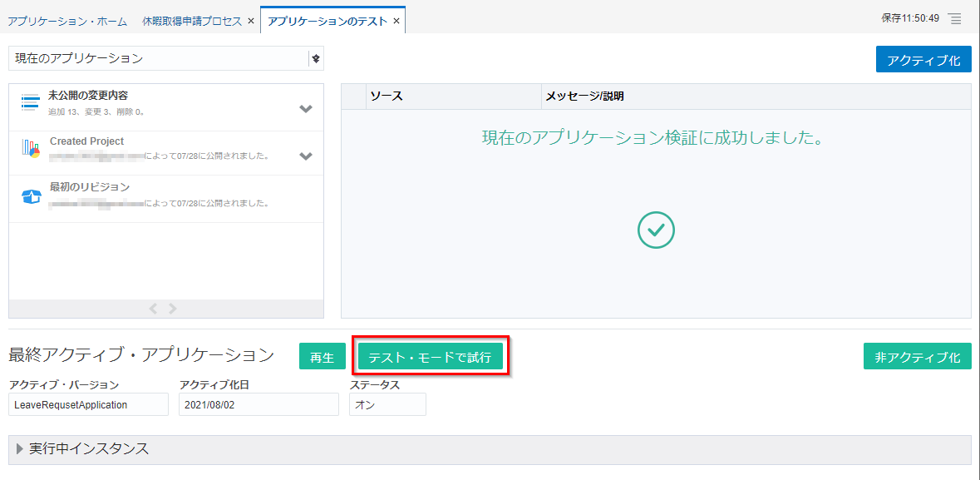
Task: Click the 再生 button
Action: coord(322,357)
